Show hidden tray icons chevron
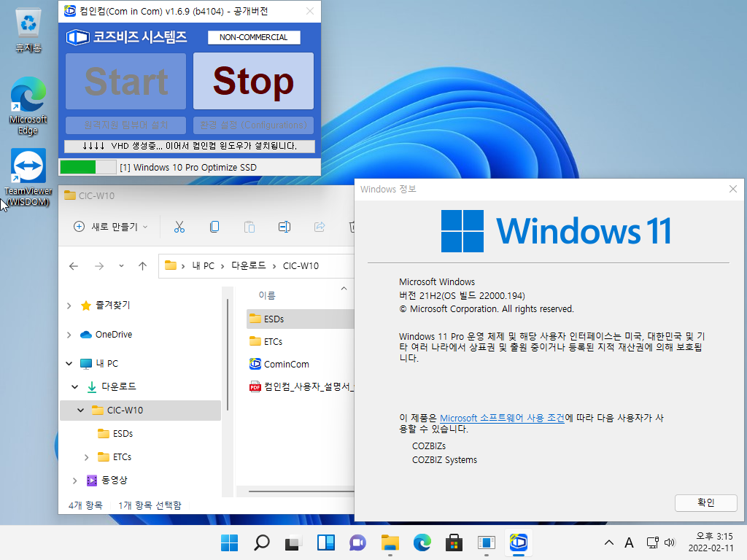 (x=609, y=542)
